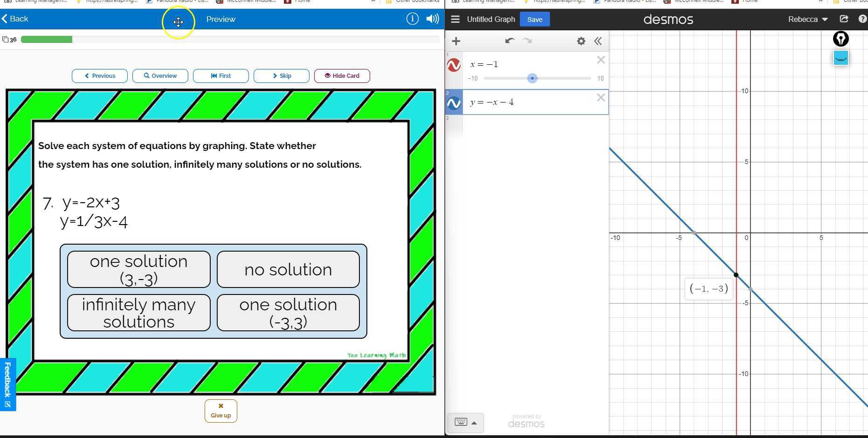Open the graph settings gear
Image resolution: width=868 pixels, height=438 pixels.
coord(581,41)
